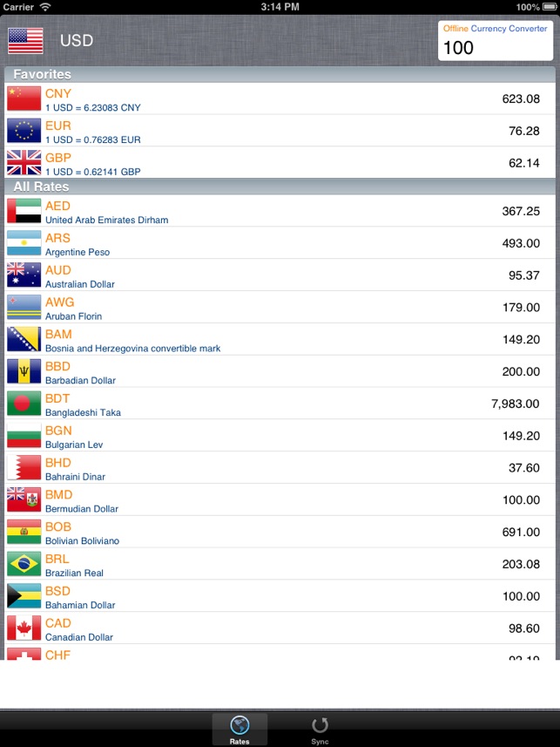Open the Rates tab

tap(240, 730)
